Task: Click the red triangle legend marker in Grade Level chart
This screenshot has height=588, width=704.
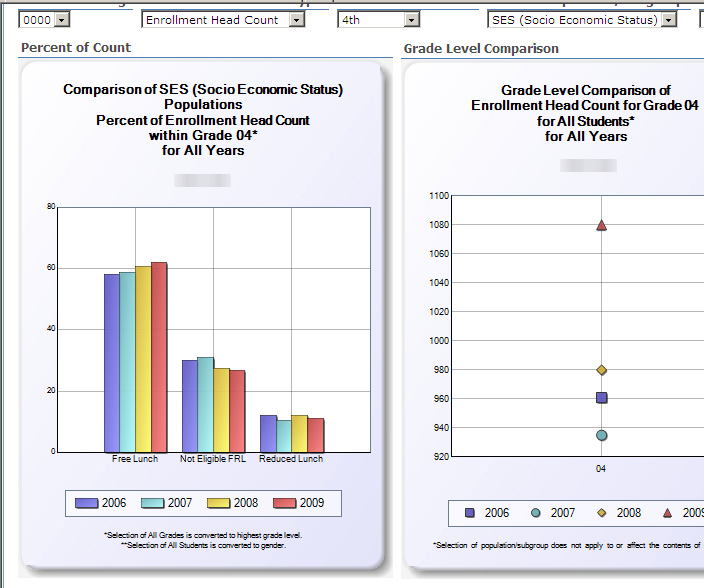Action: tap(667, 513)
